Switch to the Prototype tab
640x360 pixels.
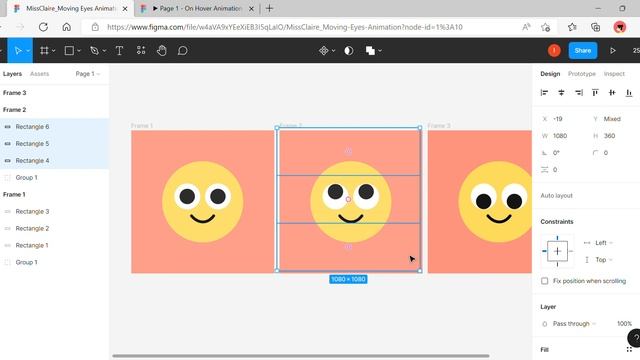tap(582, 74)
